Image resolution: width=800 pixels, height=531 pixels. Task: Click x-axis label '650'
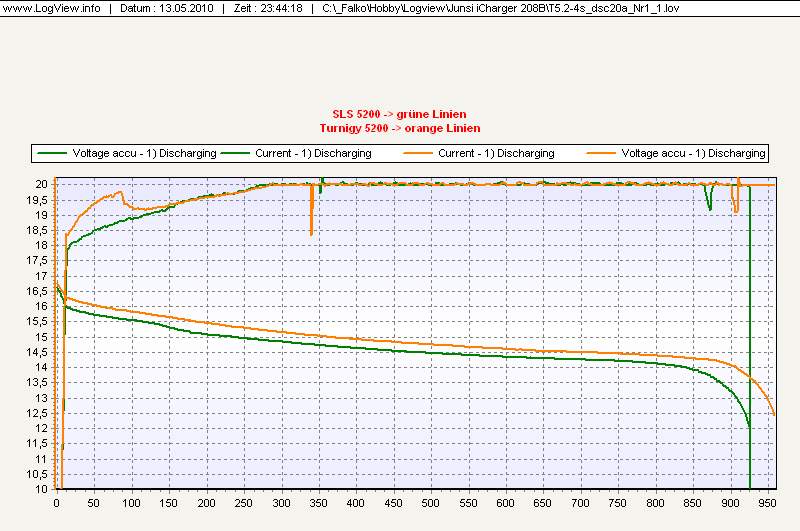tap(543, 503)
